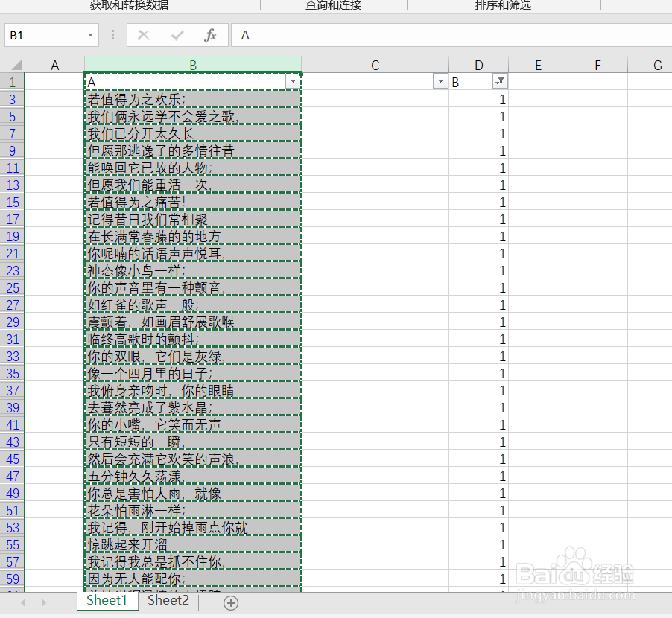672x618 pixels.
Task: Click cell containing 我记得, 刚开始掉雨点你就
Action: [x=193, y=527]
